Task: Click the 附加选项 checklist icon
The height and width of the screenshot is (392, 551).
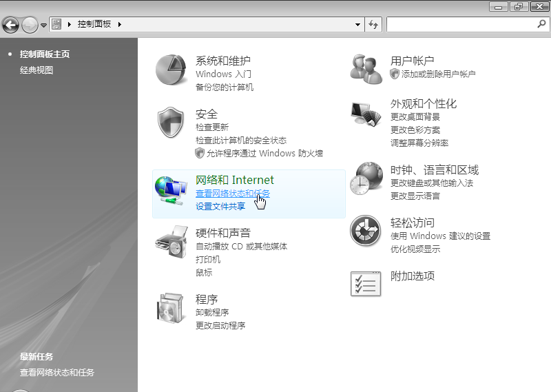Action: (366, 284)
